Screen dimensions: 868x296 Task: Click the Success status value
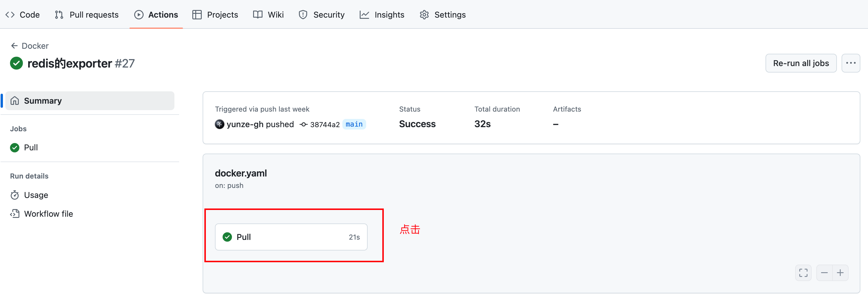417,124
